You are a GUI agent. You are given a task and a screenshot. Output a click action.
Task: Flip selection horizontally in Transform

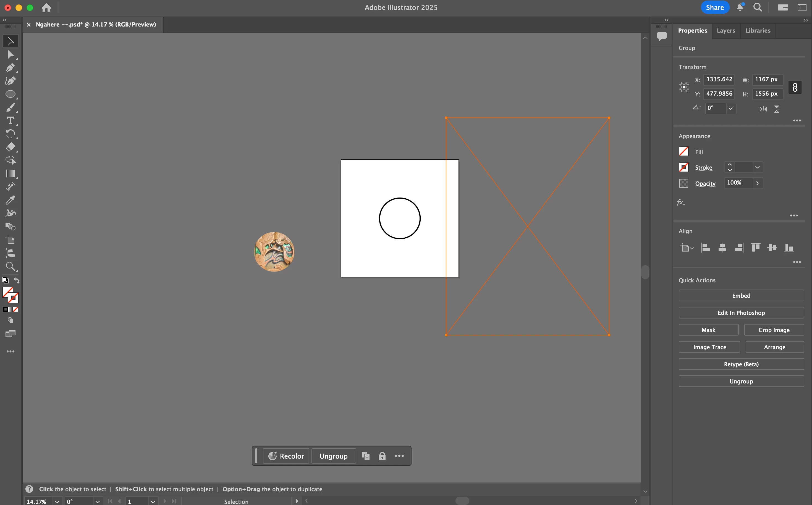763,109
